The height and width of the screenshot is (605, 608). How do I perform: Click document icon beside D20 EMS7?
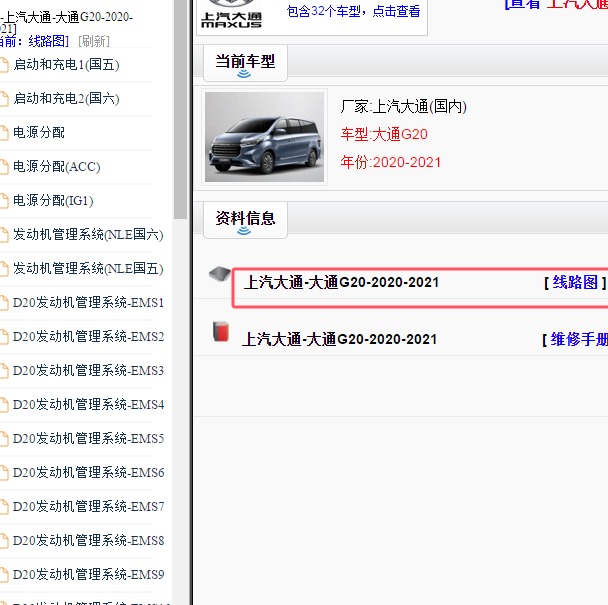point(4,507)
